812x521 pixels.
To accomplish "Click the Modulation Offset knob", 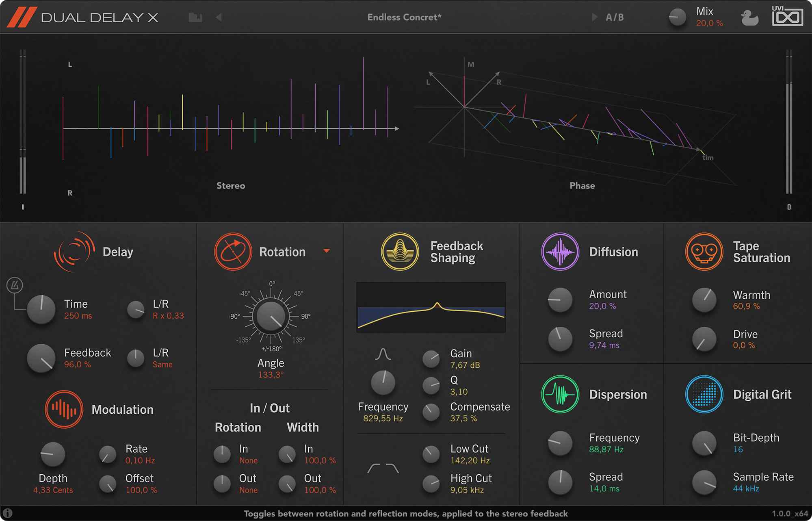I will pyautogui.click(x=108, y=484).
